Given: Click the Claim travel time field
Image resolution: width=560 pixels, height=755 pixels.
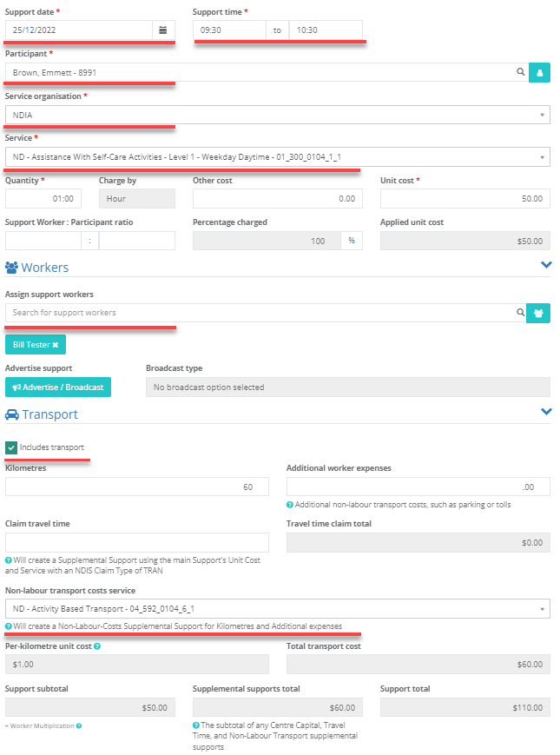Looking at the screenshot, I should coord(137,543).
